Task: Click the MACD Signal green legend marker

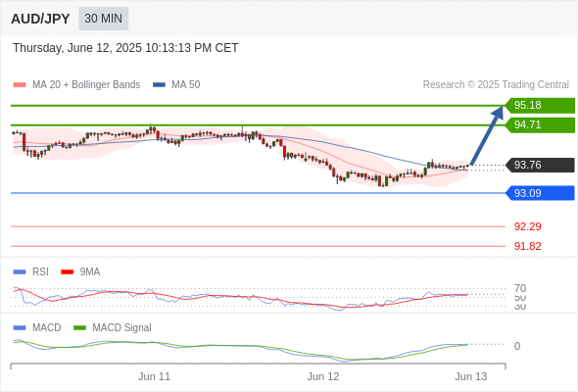Action: (x=79, y=328)
